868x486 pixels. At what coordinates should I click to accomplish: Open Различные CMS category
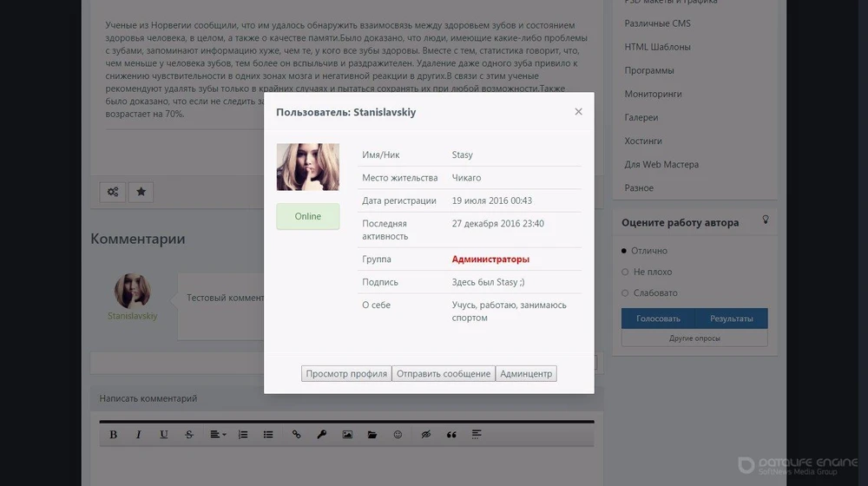[x=658, y=23]
